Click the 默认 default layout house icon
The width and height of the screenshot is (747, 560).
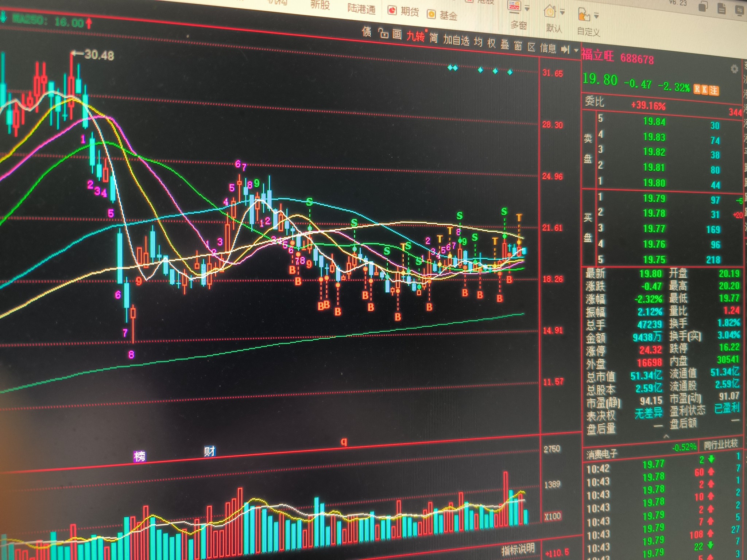click(x=550, y=11)
